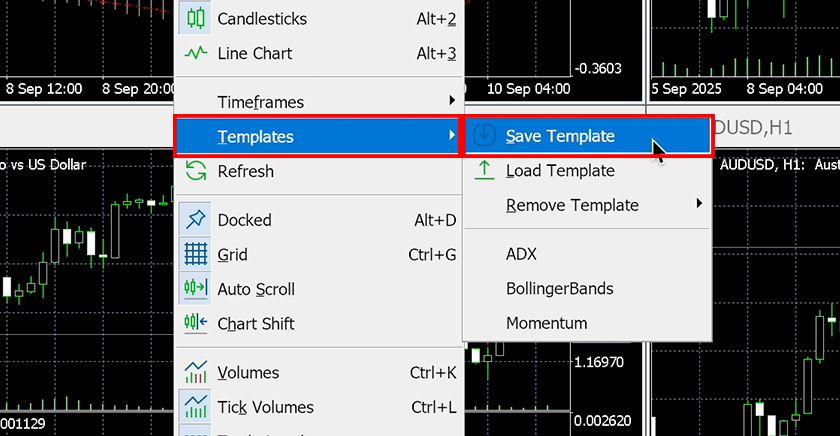
Task: Click the green Refresh icon
Action: (x=196, y=172)
